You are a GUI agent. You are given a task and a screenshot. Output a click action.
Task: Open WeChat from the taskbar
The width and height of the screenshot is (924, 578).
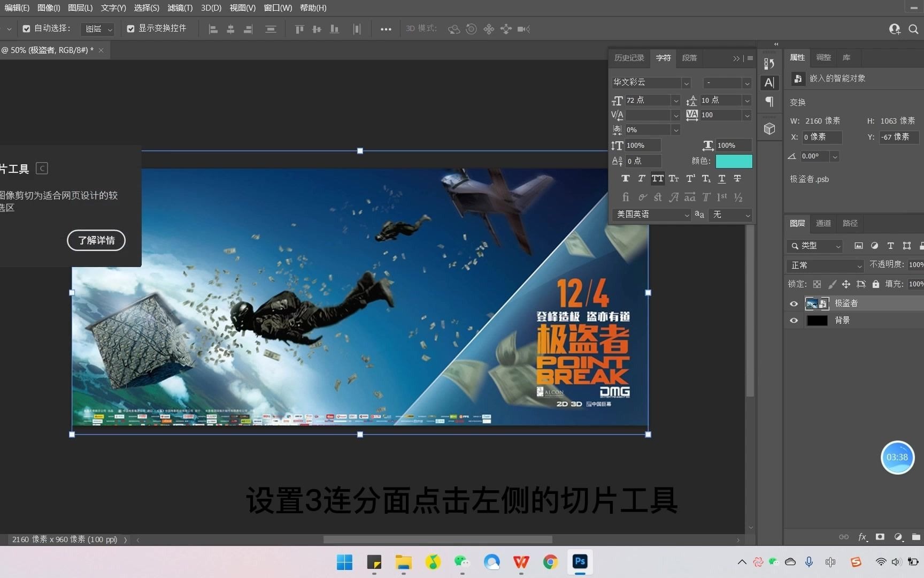[x=462, y=562]
